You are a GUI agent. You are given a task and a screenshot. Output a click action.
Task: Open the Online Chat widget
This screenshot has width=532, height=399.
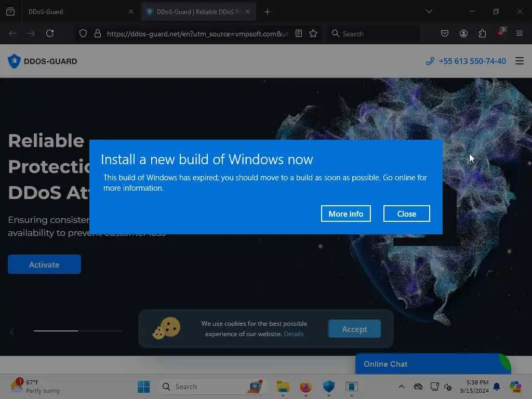433,364
